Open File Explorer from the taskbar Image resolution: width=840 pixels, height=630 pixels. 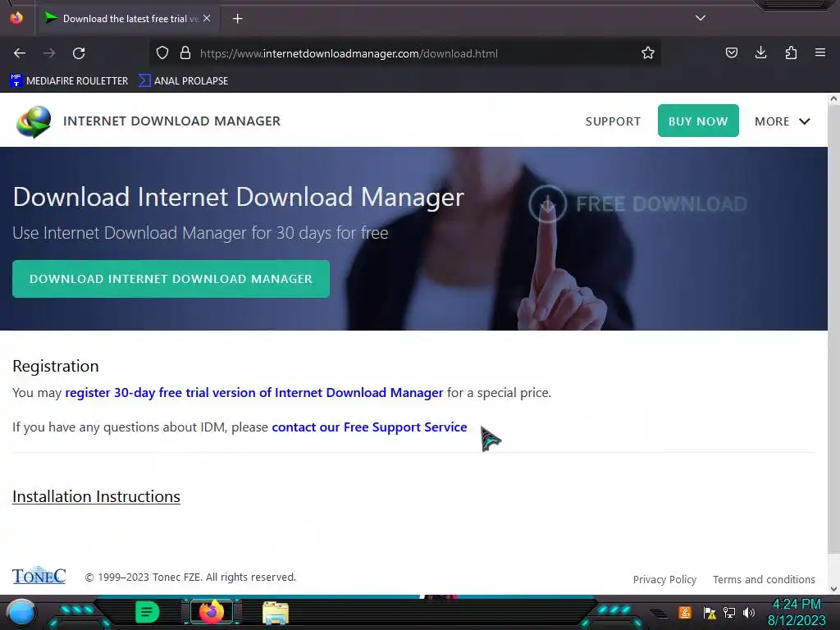[x=276, y=613]
